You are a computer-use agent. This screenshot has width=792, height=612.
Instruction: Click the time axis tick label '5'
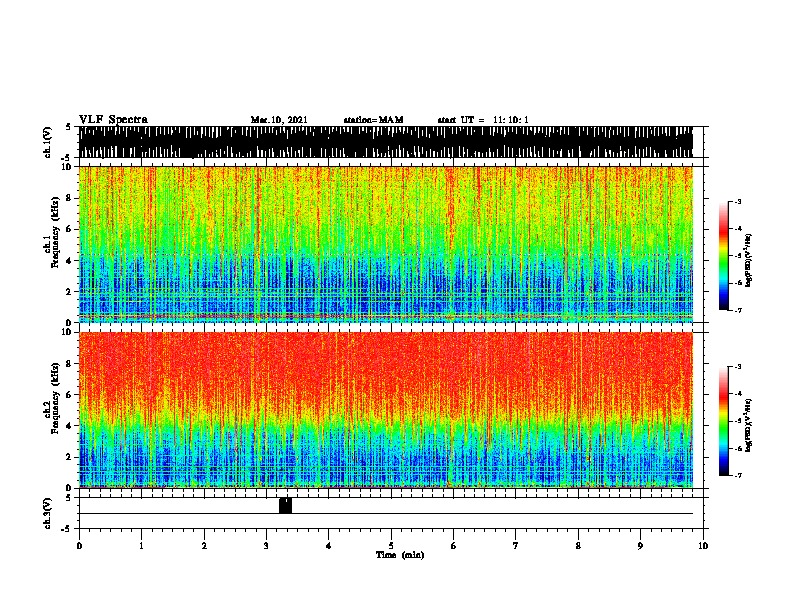(x=391, y=545)
